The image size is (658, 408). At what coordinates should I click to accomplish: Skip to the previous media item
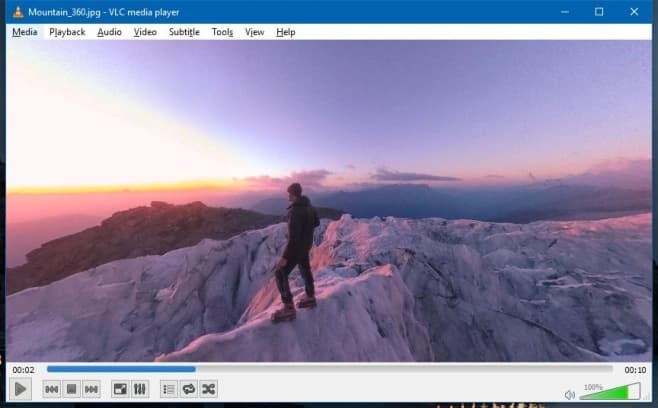pos(52,389)
